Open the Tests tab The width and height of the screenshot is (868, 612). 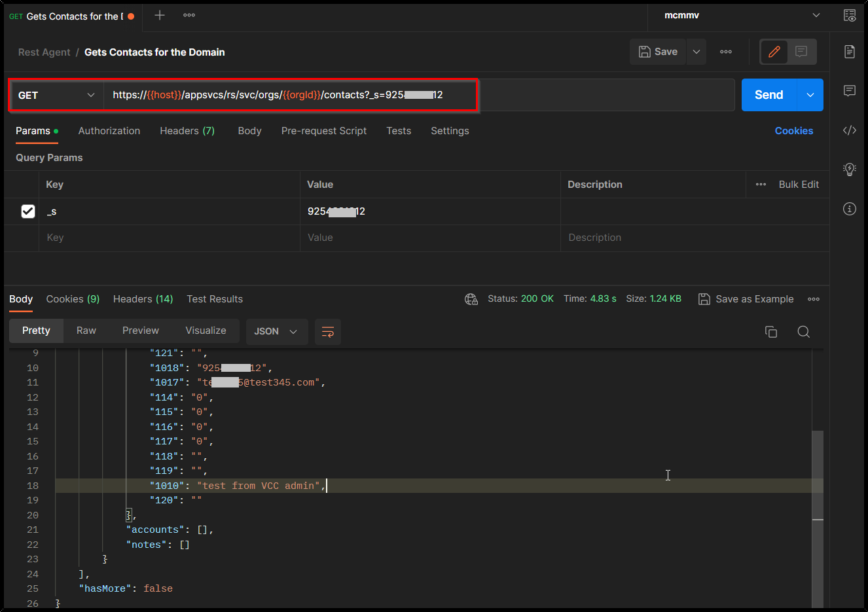pos(399,131)
